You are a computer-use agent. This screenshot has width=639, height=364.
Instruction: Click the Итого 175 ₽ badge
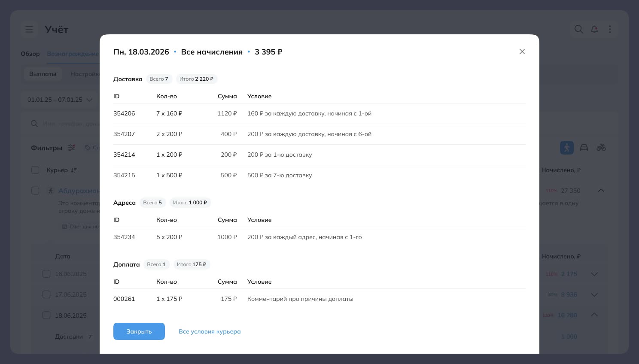[192, 264]
